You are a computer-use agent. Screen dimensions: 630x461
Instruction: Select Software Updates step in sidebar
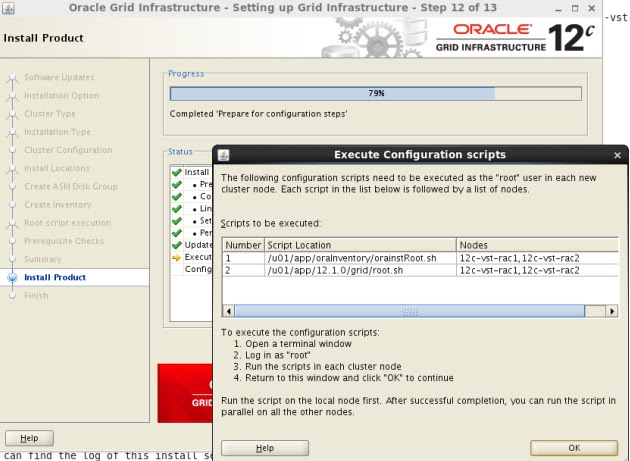click(x=59, y=77)
